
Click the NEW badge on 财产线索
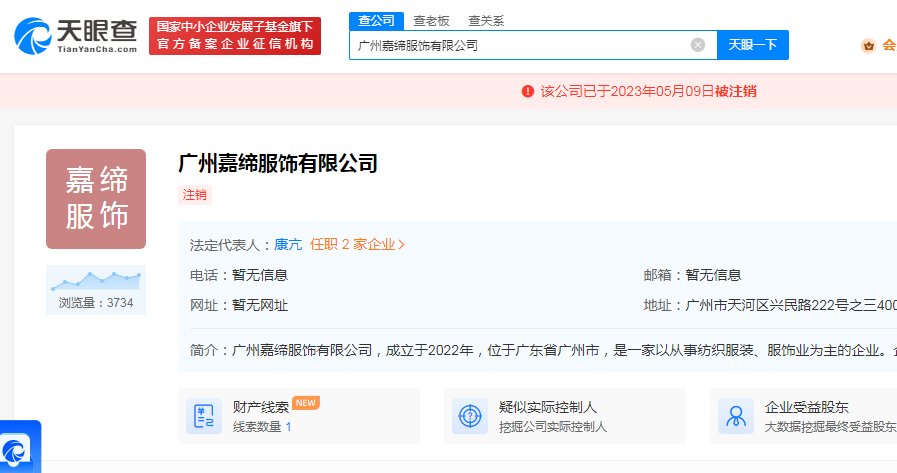(x=305, y=403)
